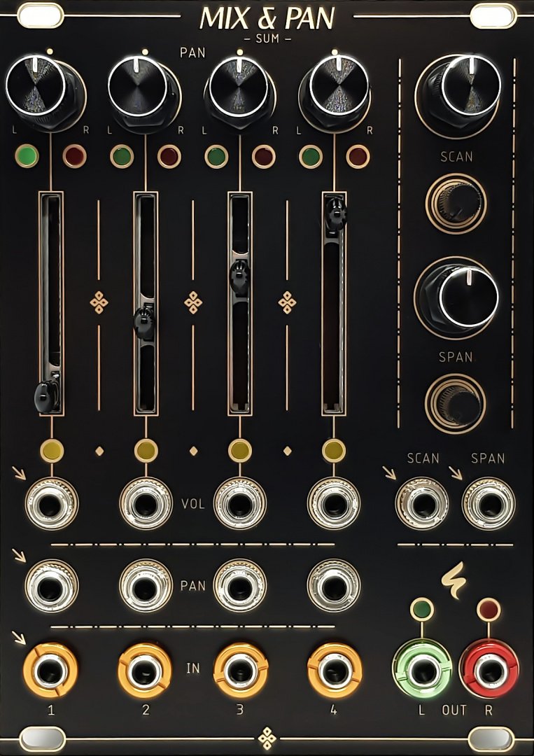
Task: Click the orange IN 2 jack
Action: tap(145, 670)
